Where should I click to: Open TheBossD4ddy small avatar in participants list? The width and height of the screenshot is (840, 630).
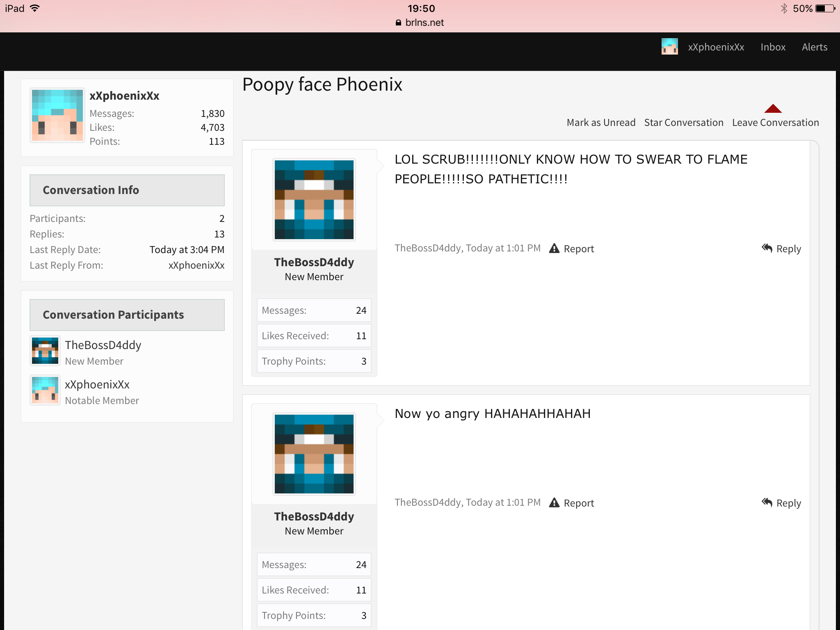[45, 351]
